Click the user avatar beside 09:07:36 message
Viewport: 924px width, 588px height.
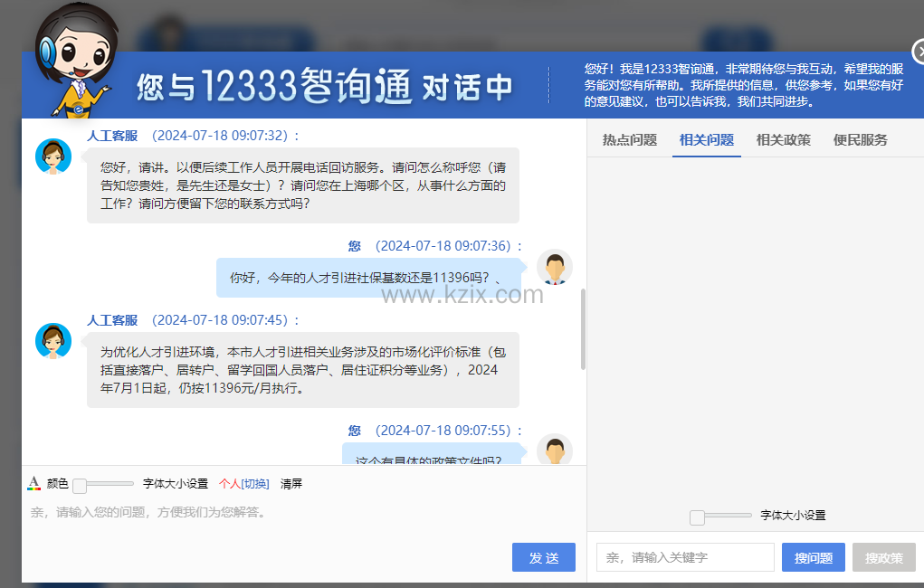(x=554, y=268)
